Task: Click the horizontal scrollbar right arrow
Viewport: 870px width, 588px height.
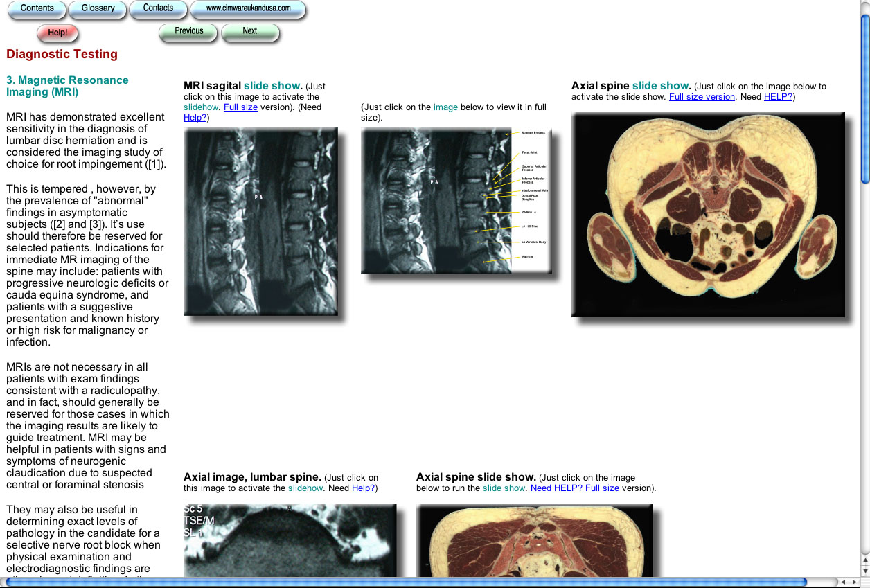Action: (854, 582)
